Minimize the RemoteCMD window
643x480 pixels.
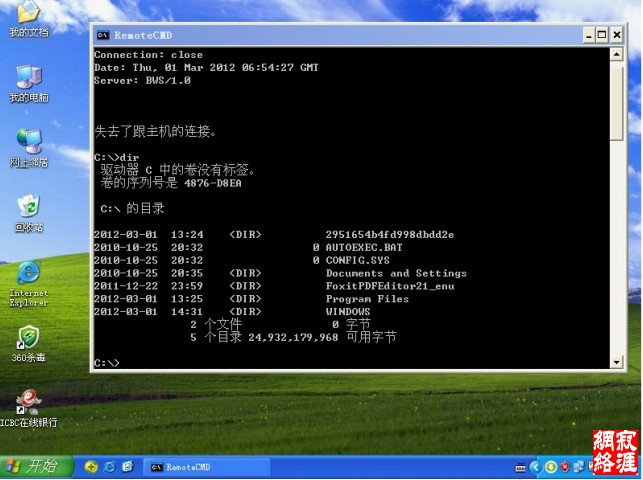click(589, 35)
